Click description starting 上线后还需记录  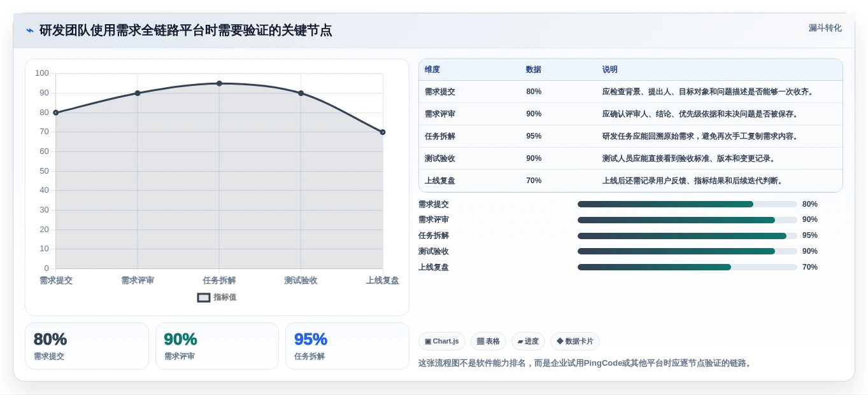coord(693,181)
